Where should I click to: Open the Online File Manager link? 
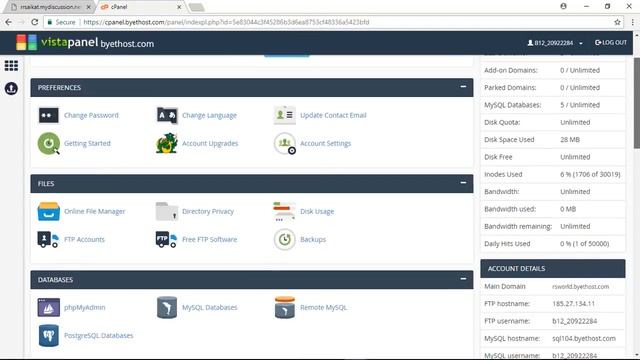(x=95, y=211)
